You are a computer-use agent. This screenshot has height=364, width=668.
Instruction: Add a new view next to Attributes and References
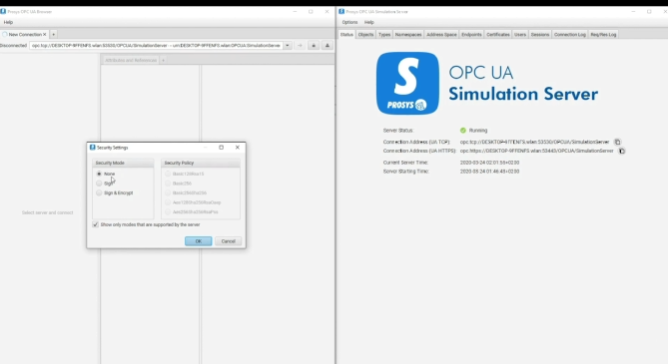pyautogui.click(x=163, y=61)
